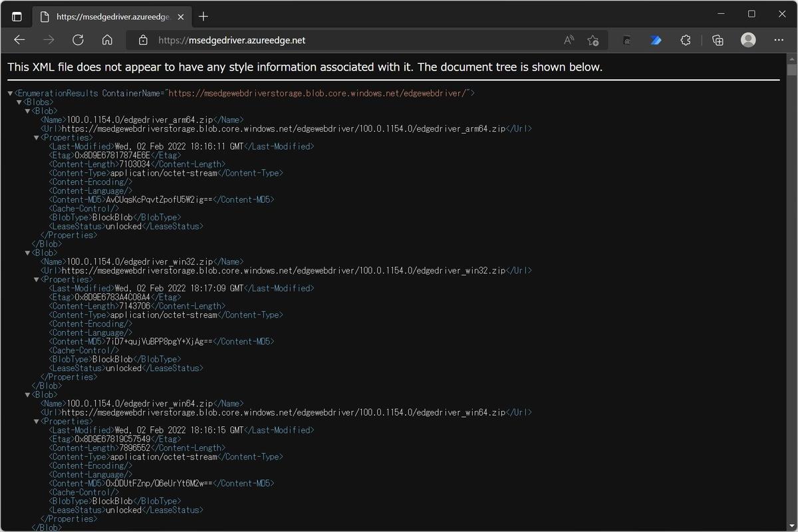Click Content-MD5 '7iD7+qujVuBPP8pgY+XjAg=='
798x532 pixels.
coord(160,341)
